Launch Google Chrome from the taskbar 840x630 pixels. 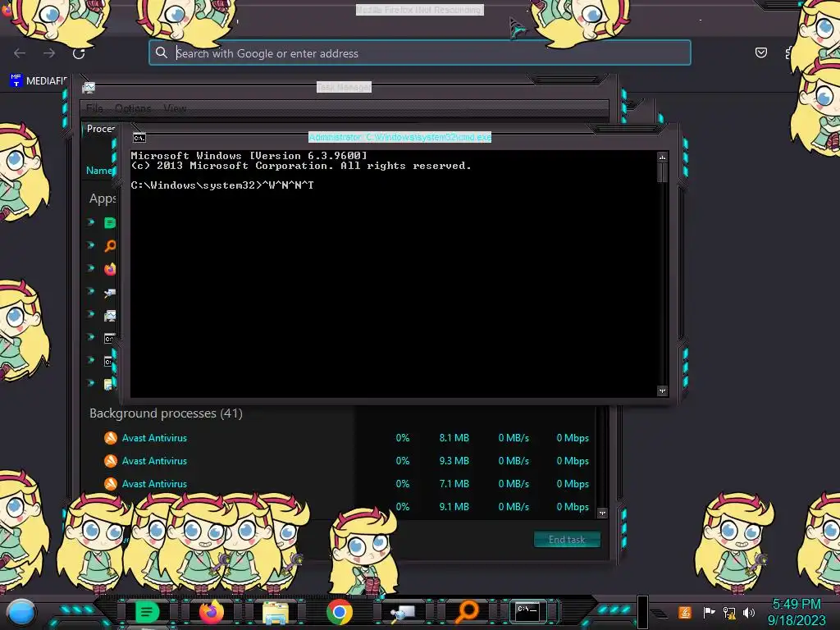click(339, 612)
